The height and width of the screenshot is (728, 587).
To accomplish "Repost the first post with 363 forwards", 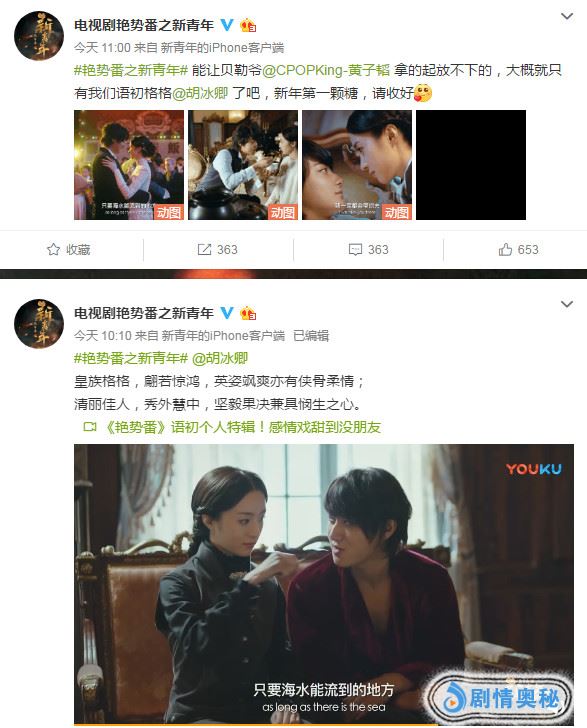I will (217, 250).
